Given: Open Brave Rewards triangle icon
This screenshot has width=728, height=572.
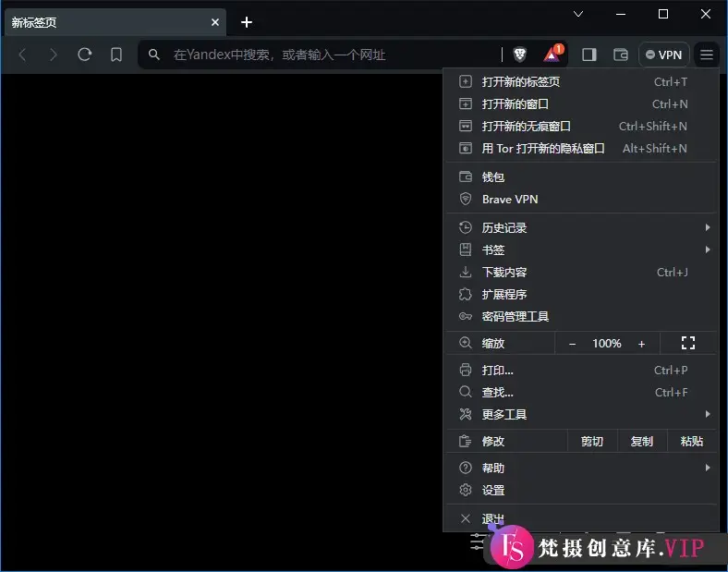Looking at the screenshot, I should [x=552, y=54].
